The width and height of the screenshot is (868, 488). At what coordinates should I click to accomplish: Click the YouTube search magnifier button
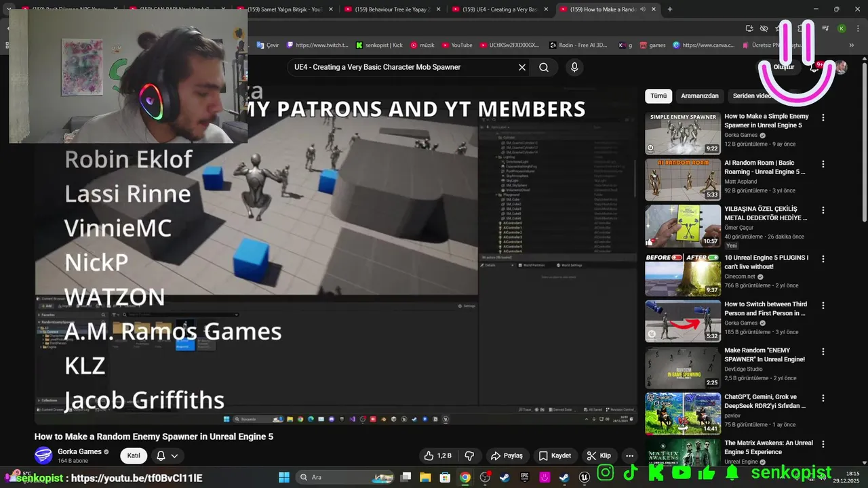click(544, 67)
